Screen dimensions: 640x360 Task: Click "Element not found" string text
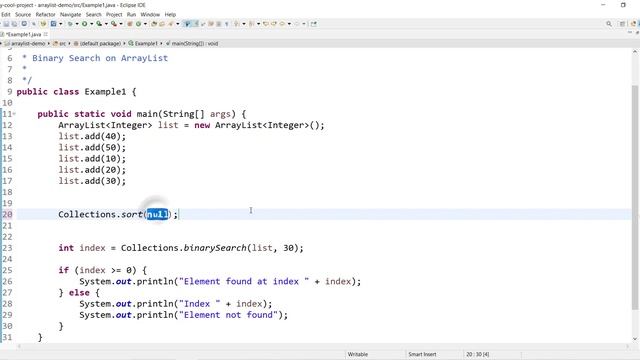[229, 315]
